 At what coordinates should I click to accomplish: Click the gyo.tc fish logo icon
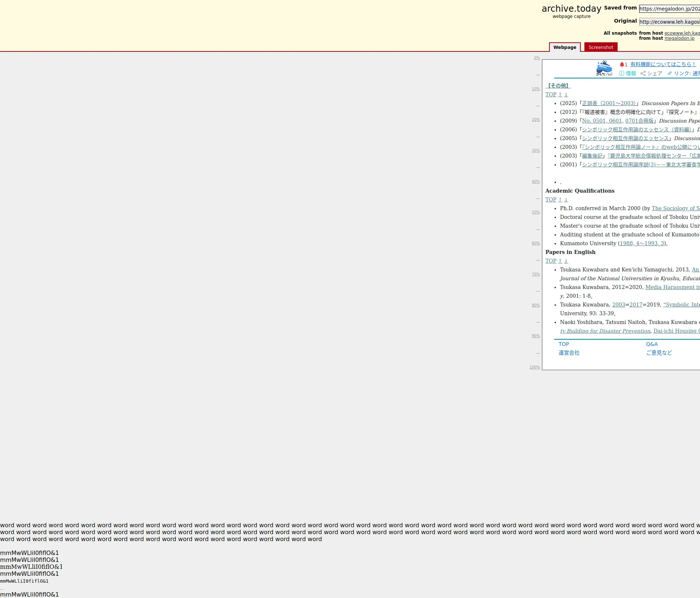click(604, 68)
